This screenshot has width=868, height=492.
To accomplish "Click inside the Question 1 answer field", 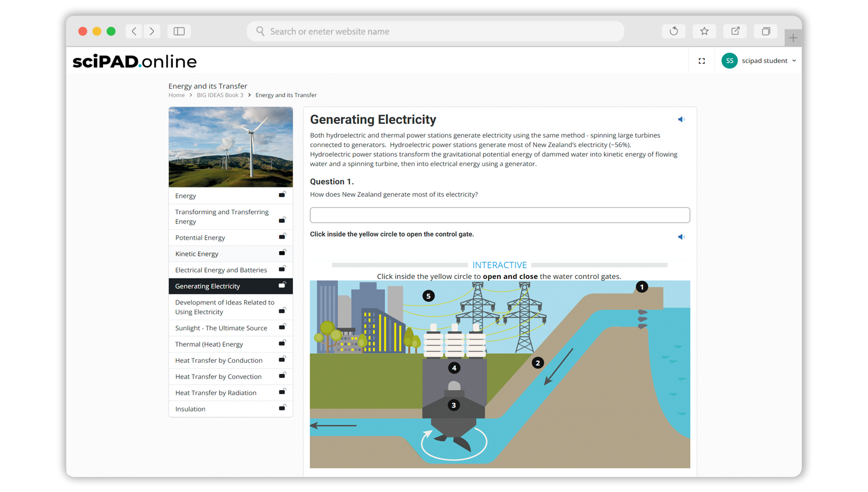I will click(499, 215).
